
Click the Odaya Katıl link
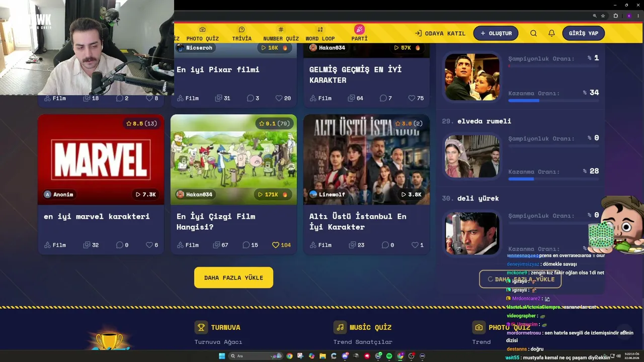pos(440,34)
